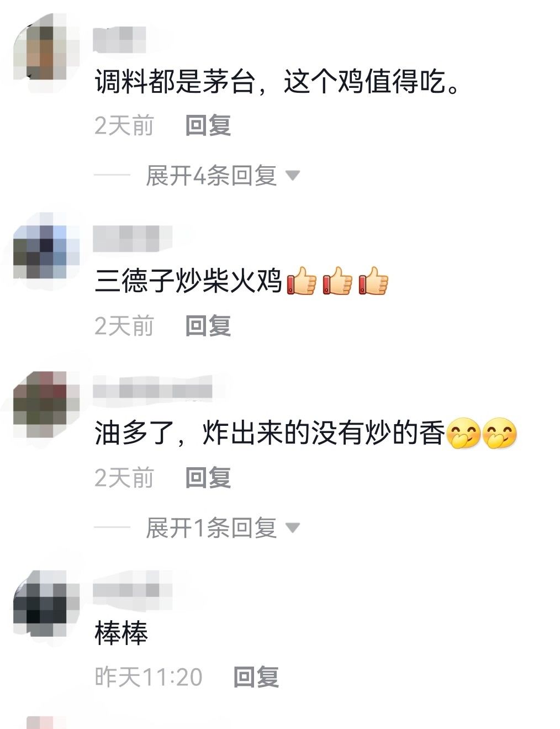
Task: Tap blurred username above 三德子炒柴火鸡
Action: click(x=133, y=238)
